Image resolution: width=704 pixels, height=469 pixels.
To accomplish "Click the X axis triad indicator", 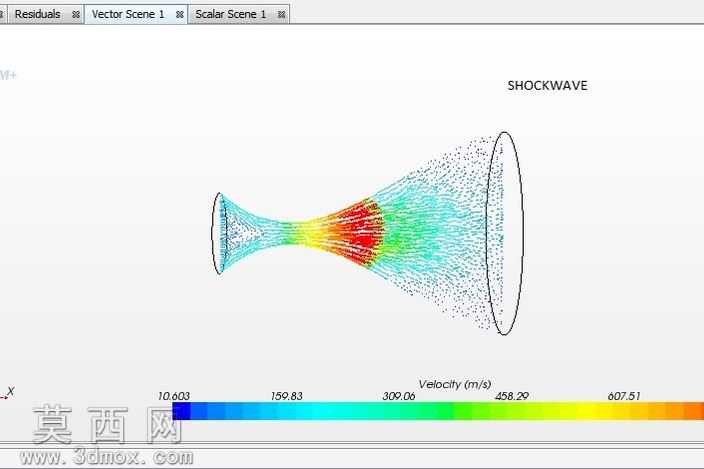I will point(8,394).
